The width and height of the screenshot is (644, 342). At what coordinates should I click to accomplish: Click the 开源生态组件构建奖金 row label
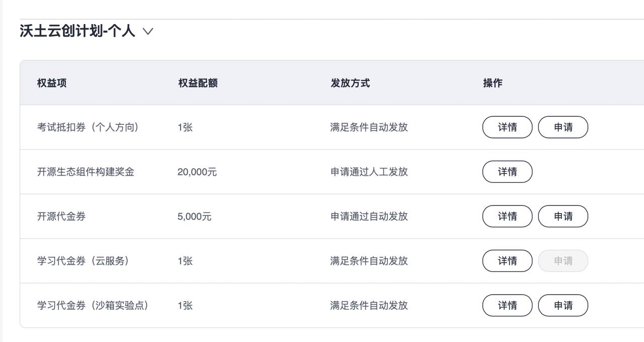(86, 172)
